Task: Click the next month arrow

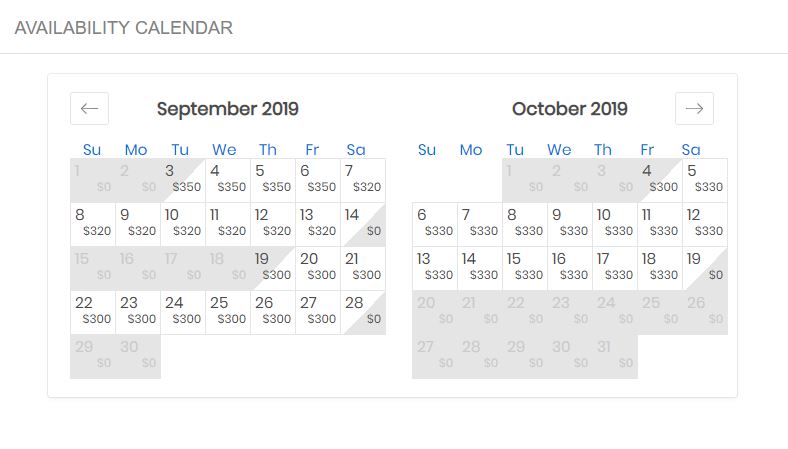Action: click(694, 108)
